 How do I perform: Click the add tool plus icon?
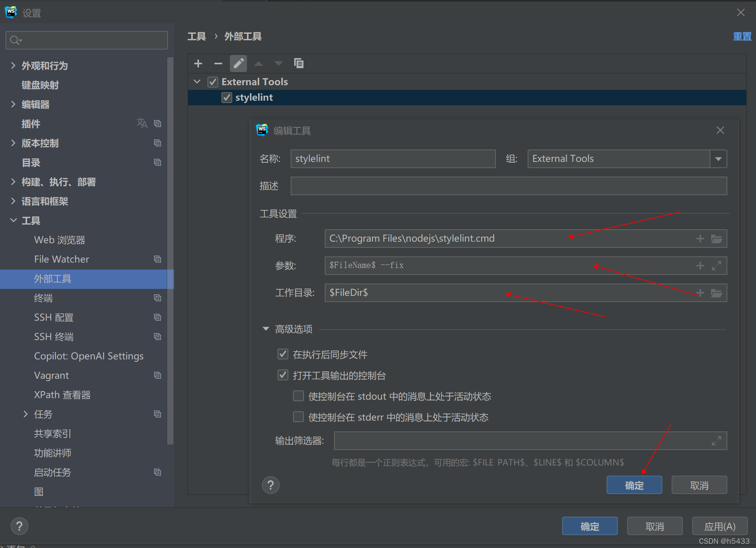click(x=198, y=64)
